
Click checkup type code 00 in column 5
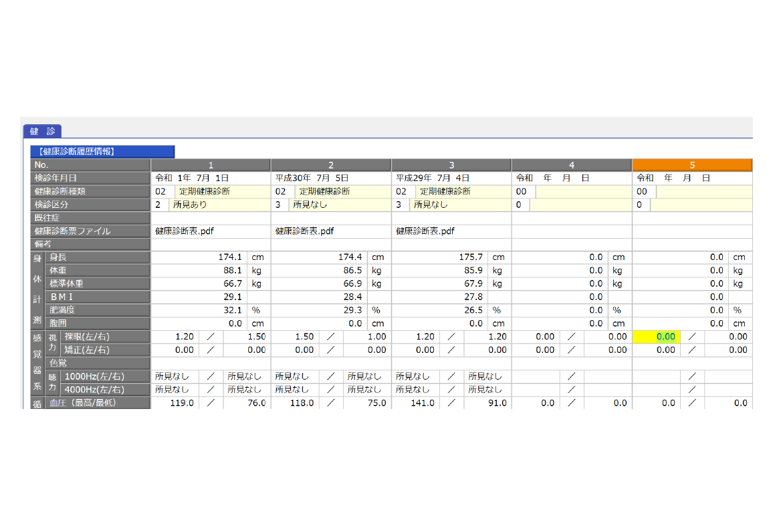coord(644,192)
